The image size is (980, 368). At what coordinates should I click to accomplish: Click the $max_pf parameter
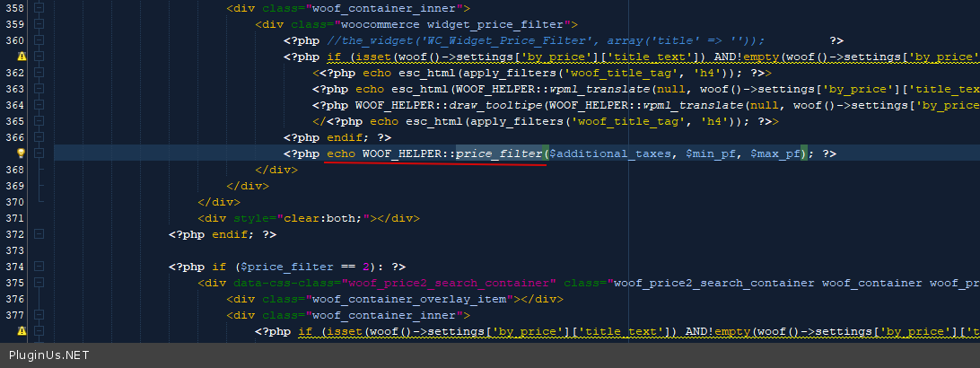[x=775, y=153]
